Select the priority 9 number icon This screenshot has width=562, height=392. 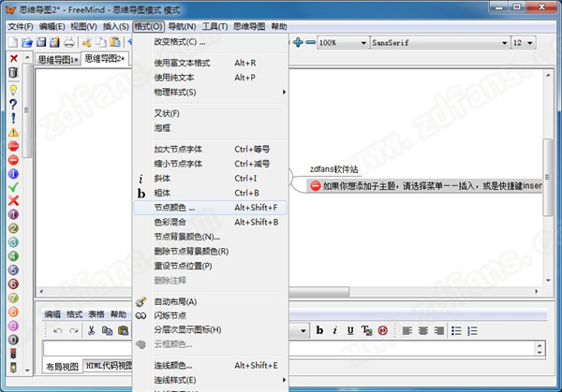[13, 326]
